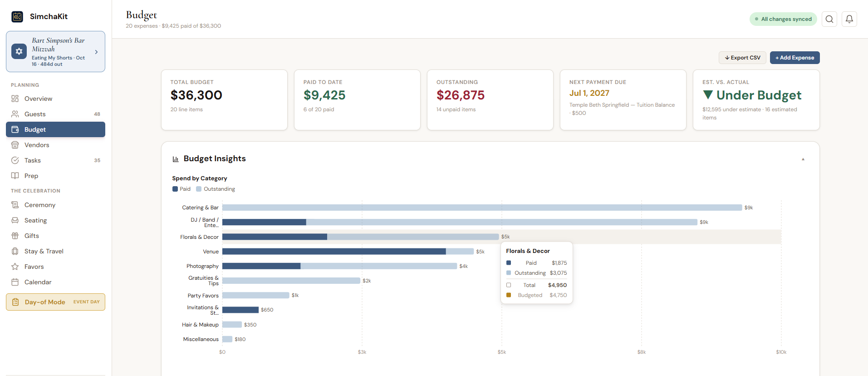Open the Tasks section
This screenshot has width=868, height=376.
[55, 160]
